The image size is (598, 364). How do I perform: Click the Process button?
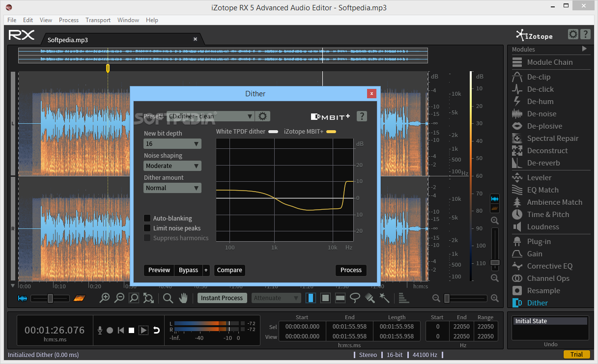pyautogui.click(x=351, y=270)
